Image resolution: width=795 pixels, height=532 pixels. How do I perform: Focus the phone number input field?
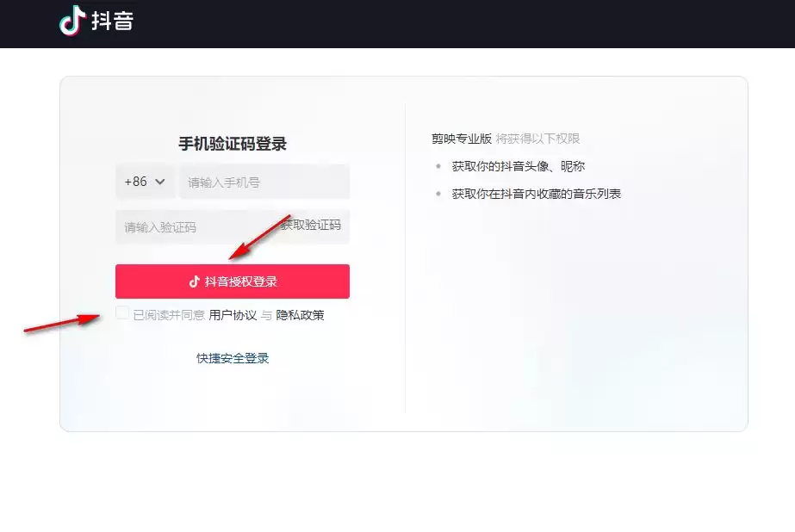coord(264,182)
